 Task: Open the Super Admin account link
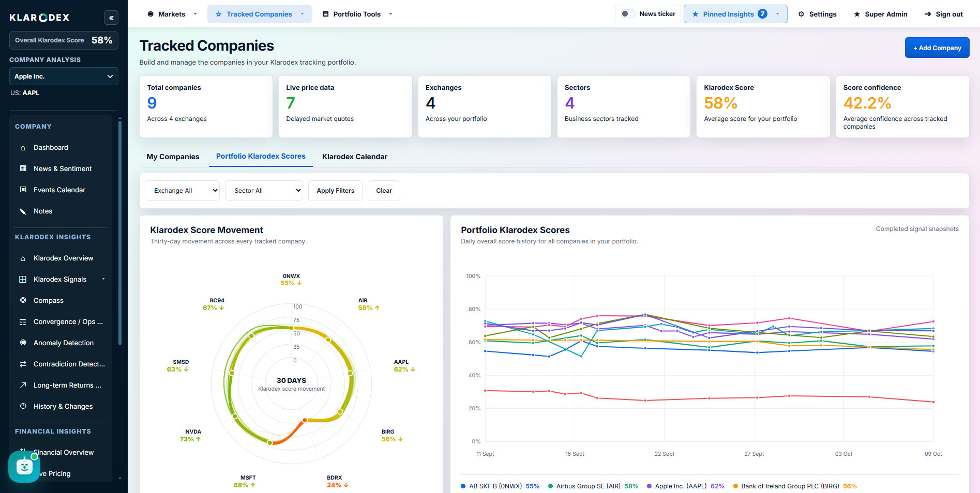tap(880, 14)
